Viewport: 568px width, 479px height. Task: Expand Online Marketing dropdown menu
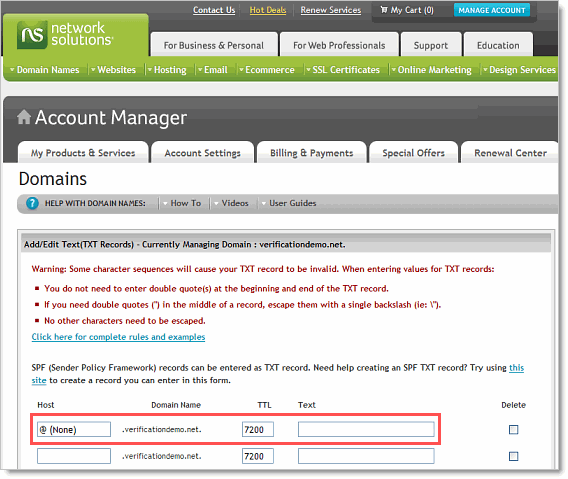point(431,70)
